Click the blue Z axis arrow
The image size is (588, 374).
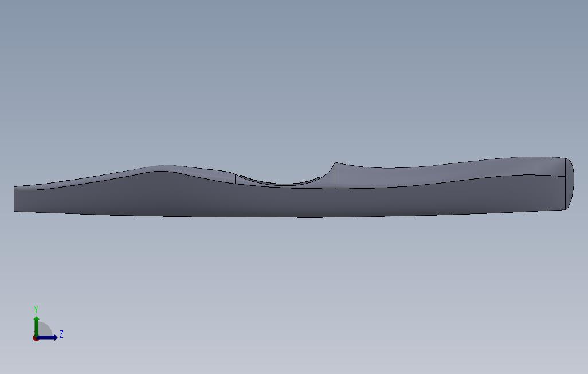pyautogui.click(x=47, y=337)
